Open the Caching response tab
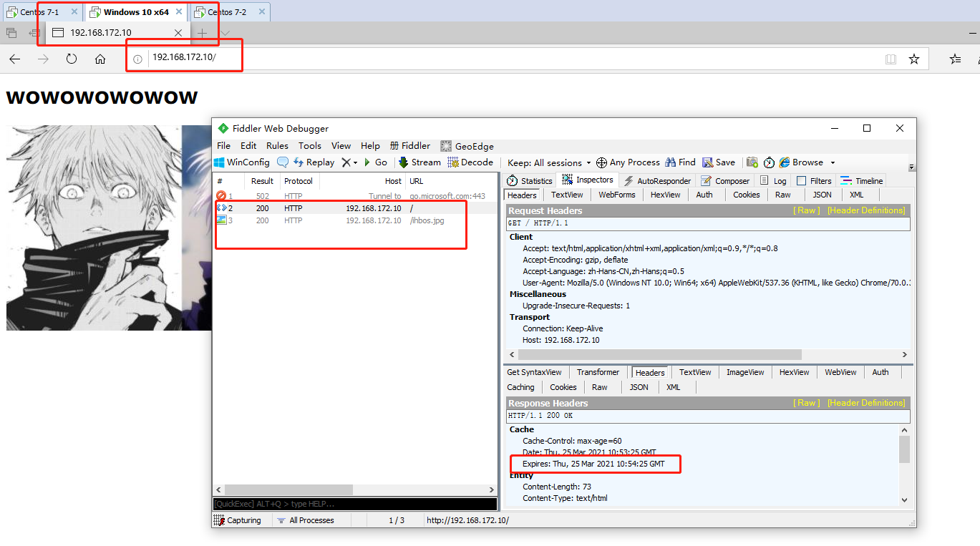The image size is (980, 546). point(521,387)
